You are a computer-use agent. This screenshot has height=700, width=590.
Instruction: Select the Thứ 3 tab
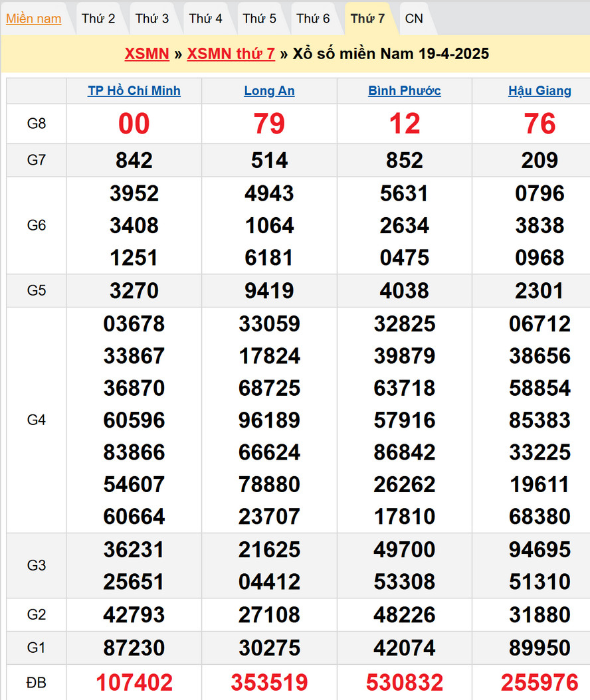pyautogui.click(x=152, y=19)
